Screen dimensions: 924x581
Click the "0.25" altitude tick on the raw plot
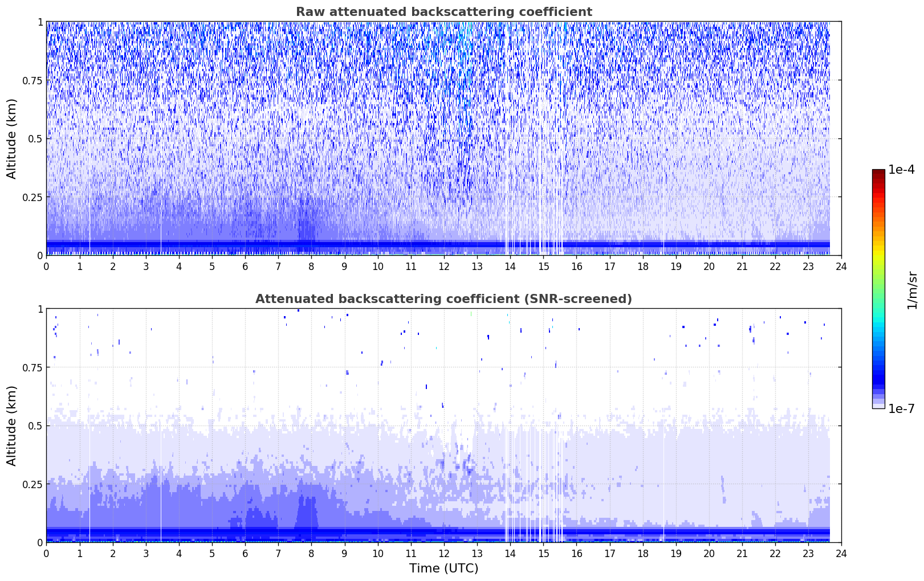(32, 197)
